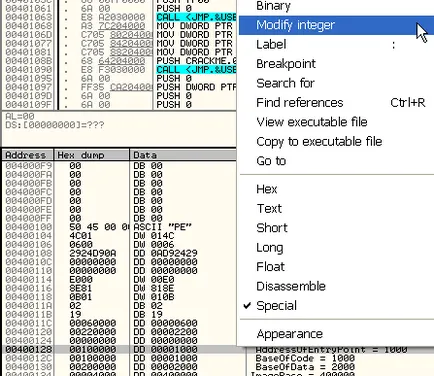Open the Breakpoint submenu
Image resolution: width=434 pixels, height=376 pixels.
[x=336, y=64]
